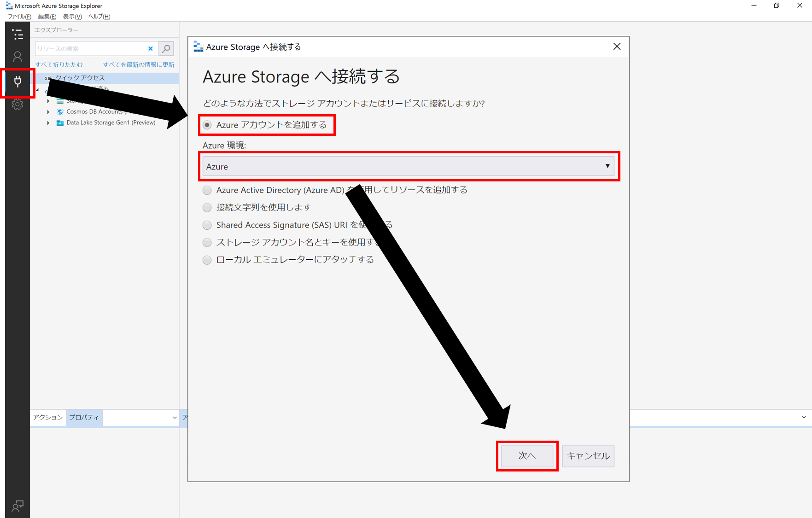Viewport: 812px width, 518px height.
Task: Click the Data Lake Storage Gen1 icon
Action: [60, 123]
